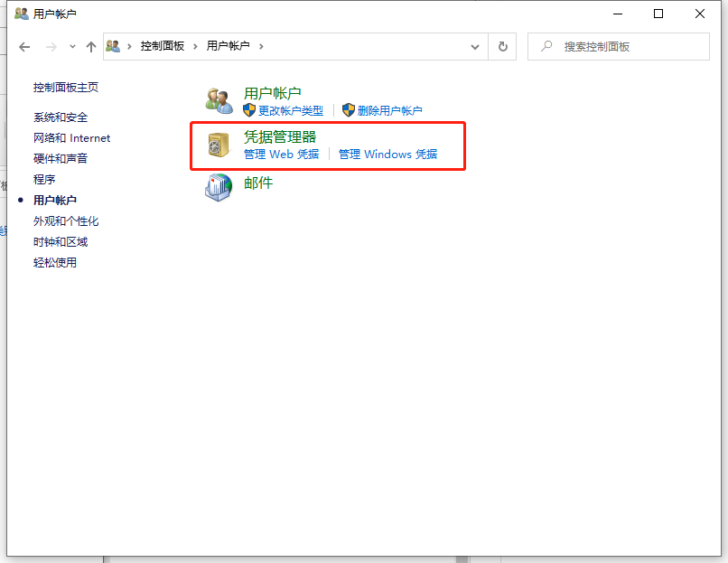The height and width of the screenshot is (563, 728).
Task: Open the address bar history dropdown
Action: [x=473, y=46]
